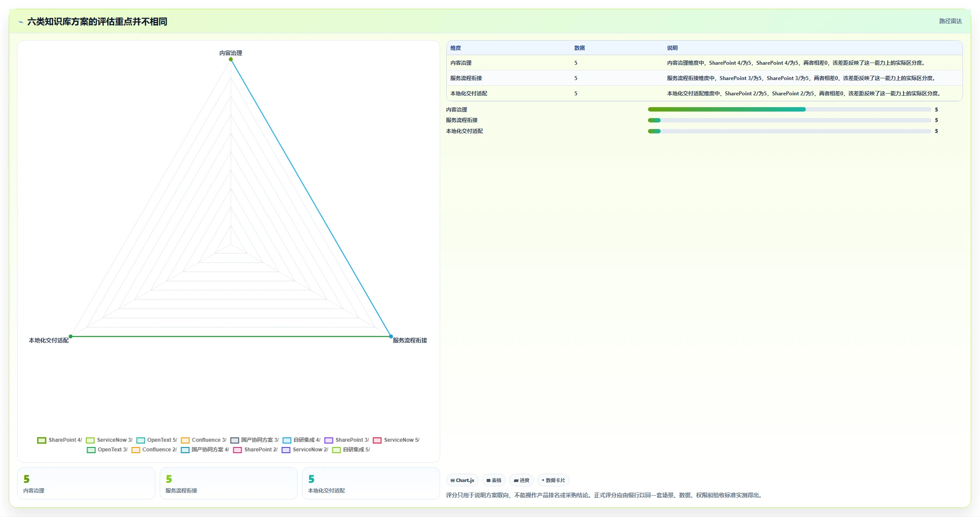This screenshot has height=517, width=980.
Task: Click the 路径雷达 label in header
Action: click(950, 21)
